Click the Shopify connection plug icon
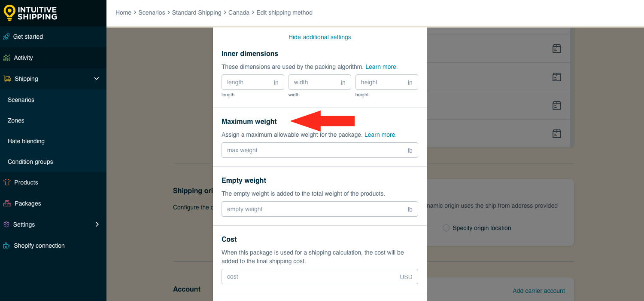 coord(6,246)
